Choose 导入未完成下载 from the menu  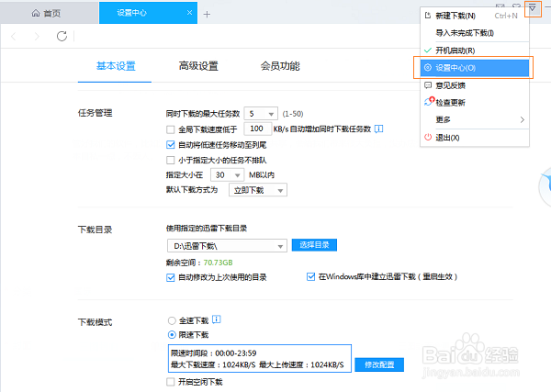coord(475,33)
